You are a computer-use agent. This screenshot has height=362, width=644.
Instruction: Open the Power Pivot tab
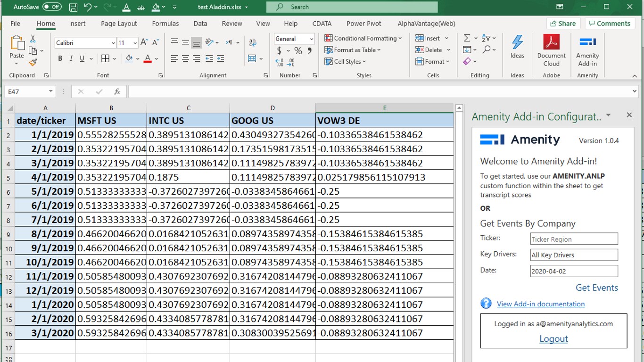(363, 24)
